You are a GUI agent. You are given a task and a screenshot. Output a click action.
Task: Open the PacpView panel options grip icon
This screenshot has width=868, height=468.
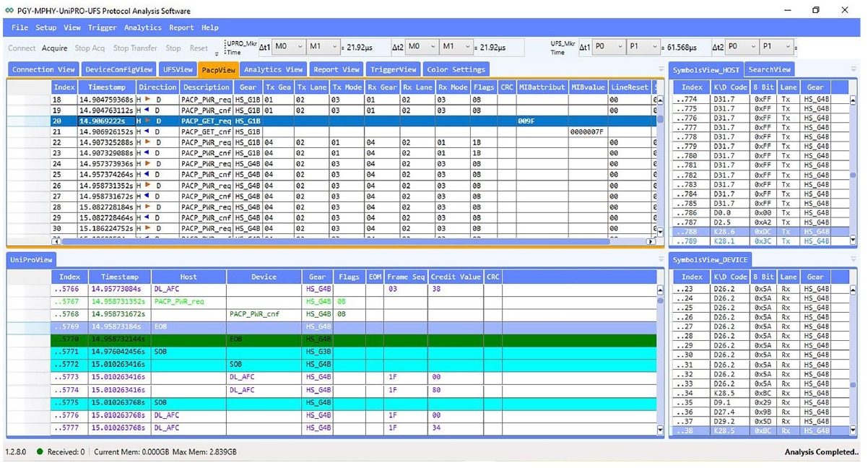[661, 69]
